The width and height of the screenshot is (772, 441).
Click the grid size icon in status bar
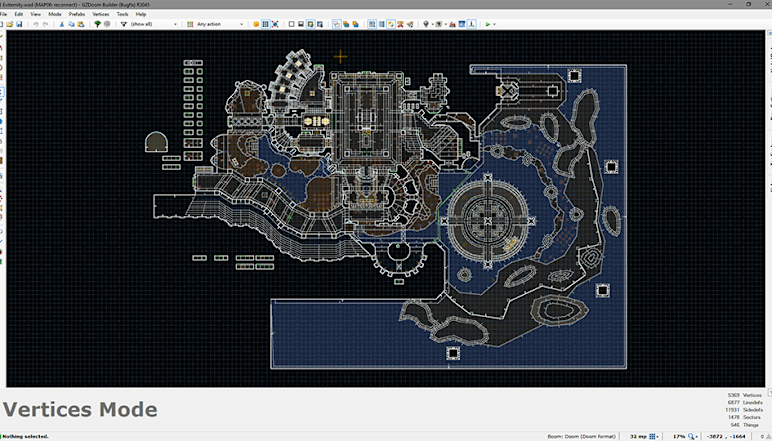click(x=652, y=437)
